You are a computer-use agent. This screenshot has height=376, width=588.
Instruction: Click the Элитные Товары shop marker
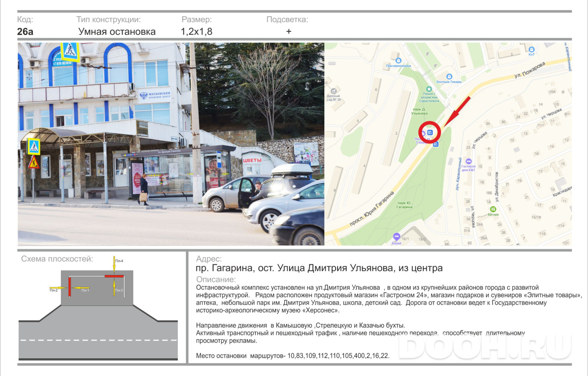pos(449,76)
